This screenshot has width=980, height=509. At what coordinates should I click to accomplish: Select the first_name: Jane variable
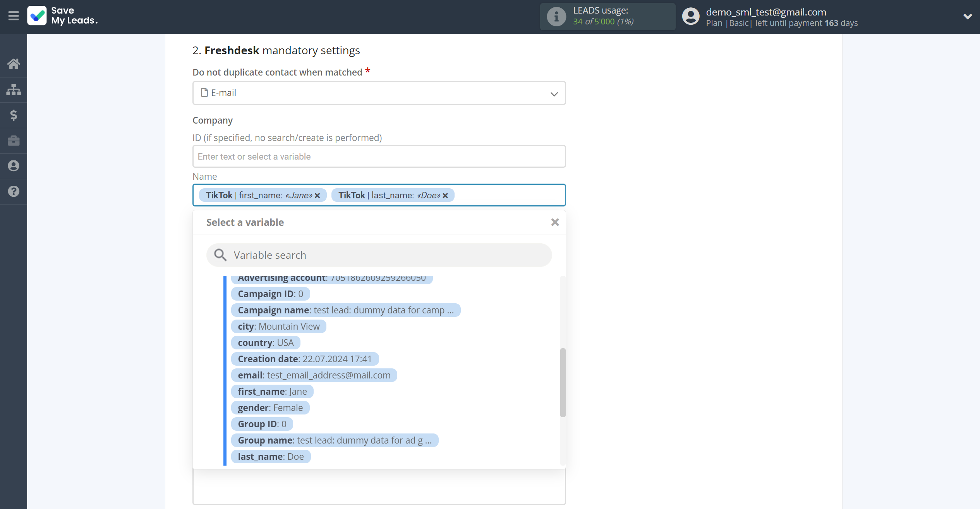[272, 392]
